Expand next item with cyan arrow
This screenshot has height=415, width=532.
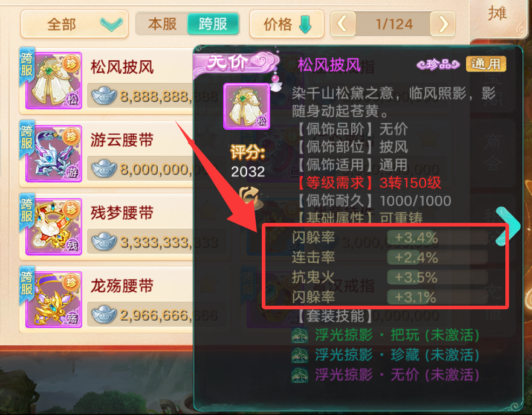point(508,226)
